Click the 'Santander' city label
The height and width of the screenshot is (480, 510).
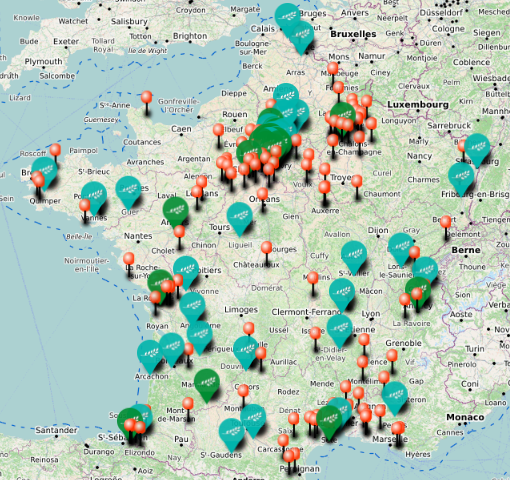coord(56,430)
